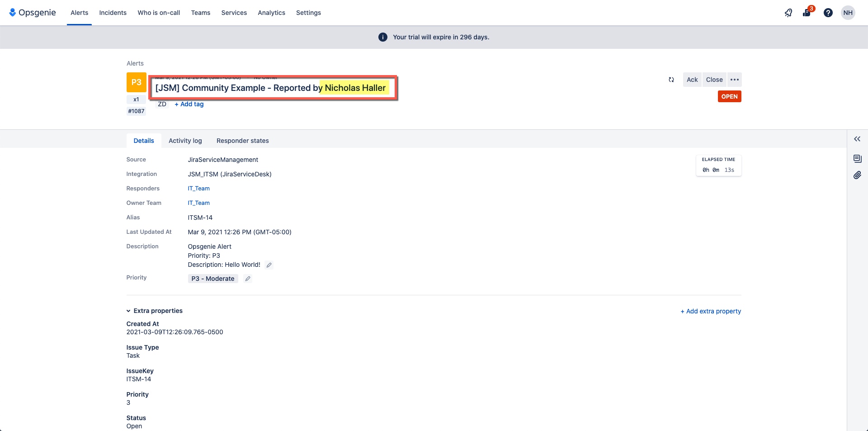
Task: Click the refresh icon beside Ack button
Action: coord(671,80)
